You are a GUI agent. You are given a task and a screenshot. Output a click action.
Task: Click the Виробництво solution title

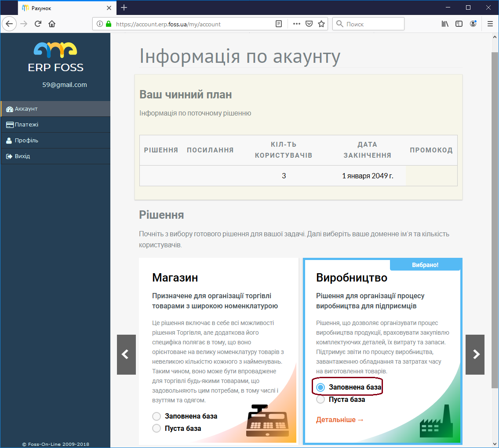point(352,278)
